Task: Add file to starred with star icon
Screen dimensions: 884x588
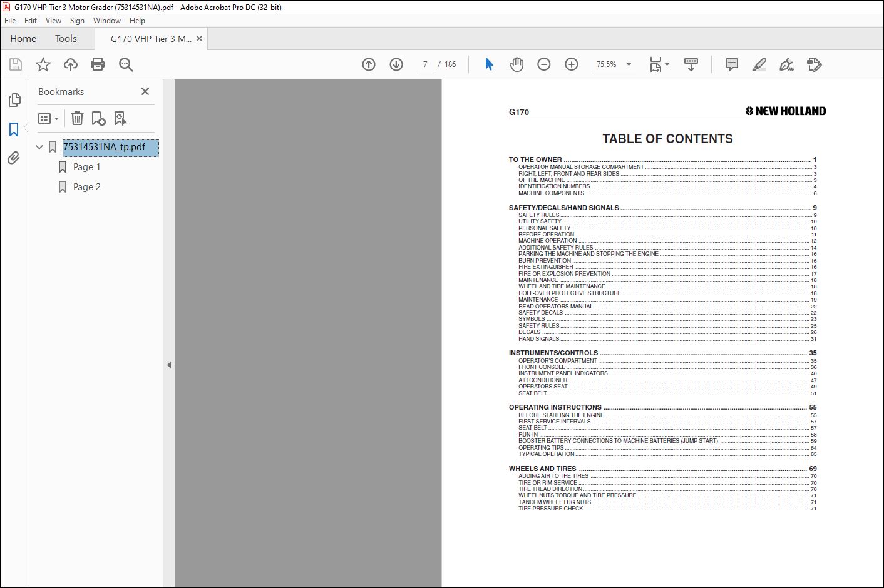Action: tap(43, 64)
